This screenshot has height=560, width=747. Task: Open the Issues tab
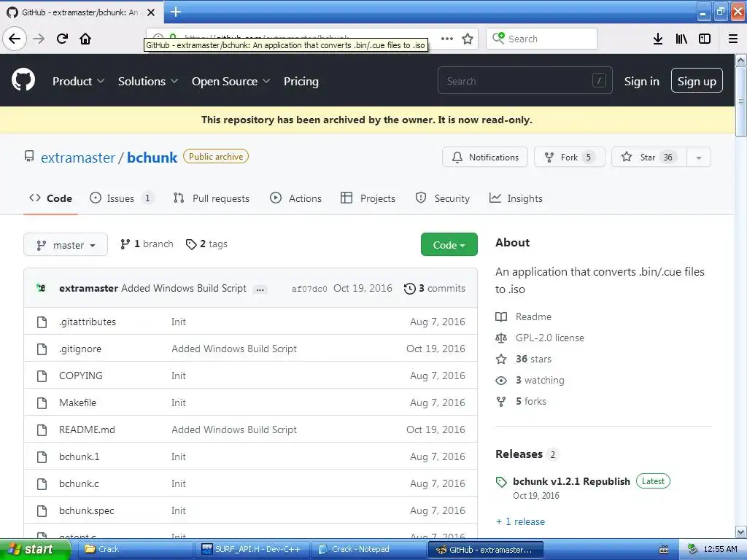click(x=122, y=198)
